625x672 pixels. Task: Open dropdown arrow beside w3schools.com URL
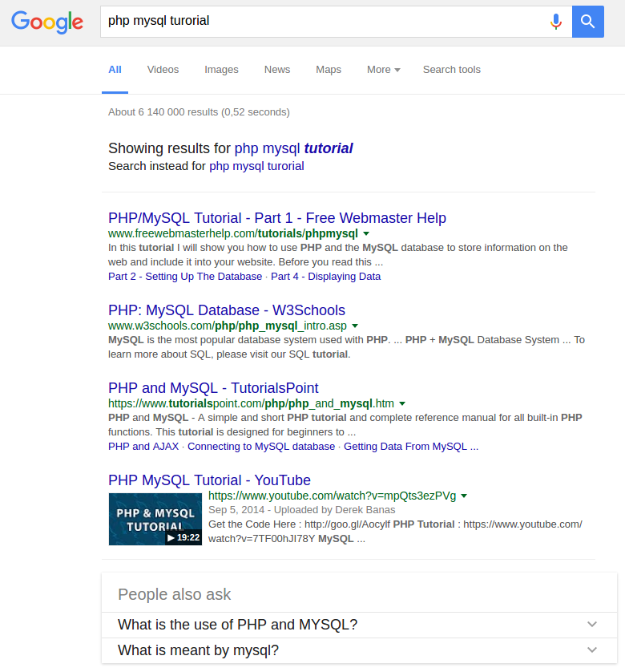coord(355,326)
